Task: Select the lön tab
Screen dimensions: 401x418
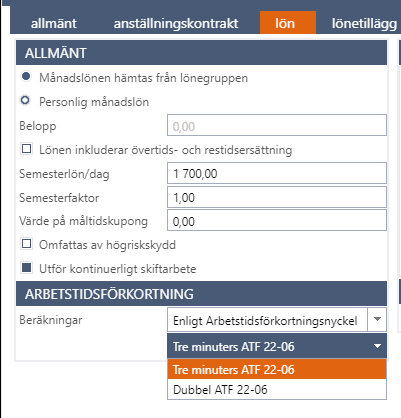Action: coord(288,23)
